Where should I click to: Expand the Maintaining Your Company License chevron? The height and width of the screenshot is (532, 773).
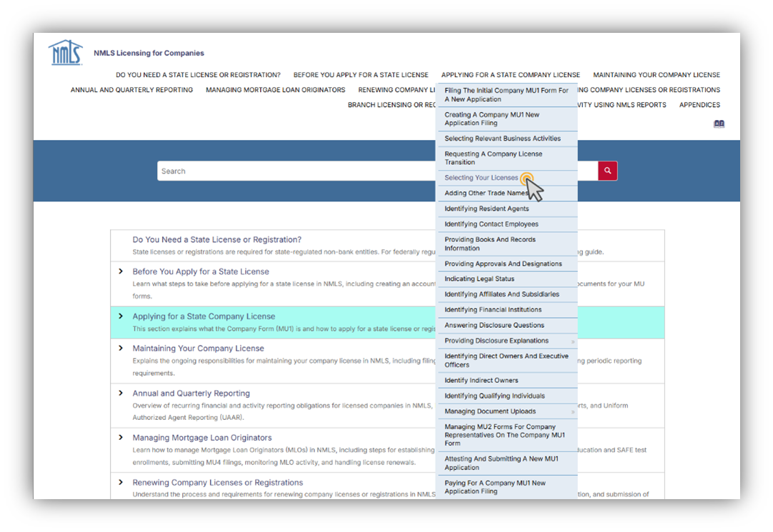point(121,348)
